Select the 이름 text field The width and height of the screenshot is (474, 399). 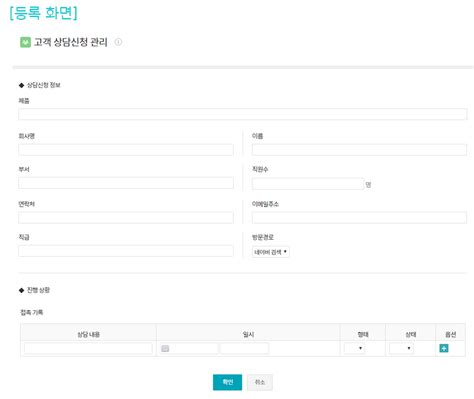click(359, 150)
